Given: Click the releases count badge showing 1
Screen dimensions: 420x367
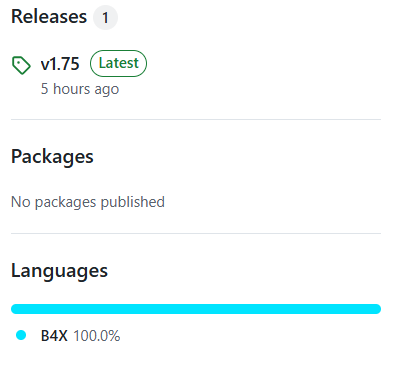Looking at the screenshot, I should (x=105, y=17).
